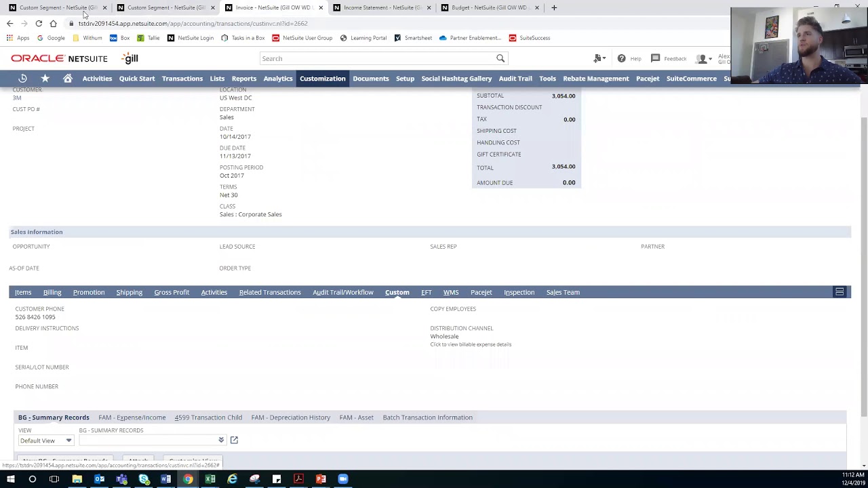Open a new browser tab with plus icon
Screen dimensions: 868x488
(x=554, y=7)
